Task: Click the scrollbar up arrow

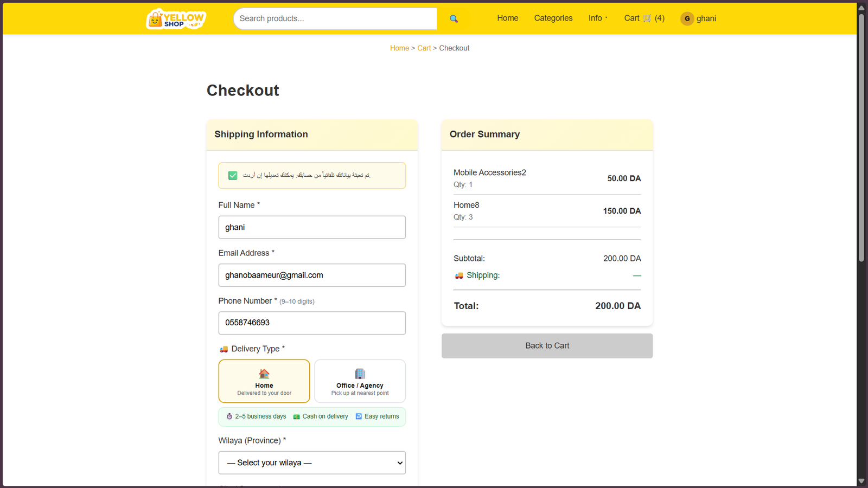Action: [861, 8]
